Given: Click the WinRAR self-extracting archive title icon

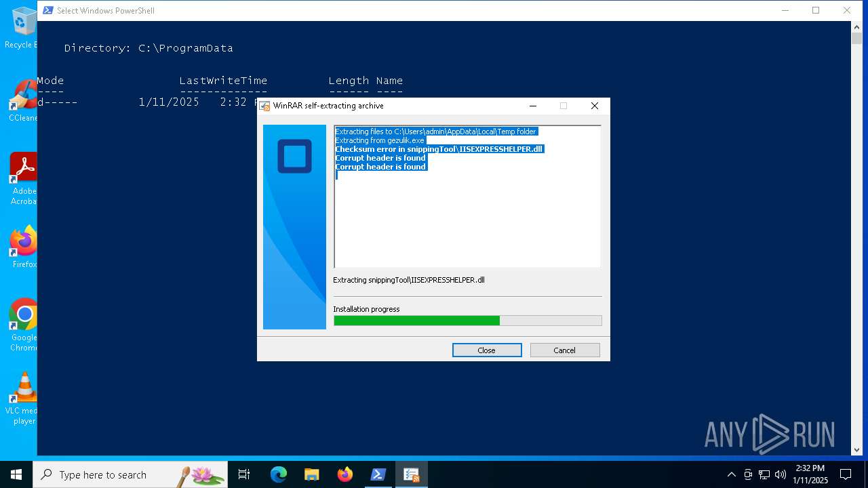Looking at the screenshot, I should [265, 106].
